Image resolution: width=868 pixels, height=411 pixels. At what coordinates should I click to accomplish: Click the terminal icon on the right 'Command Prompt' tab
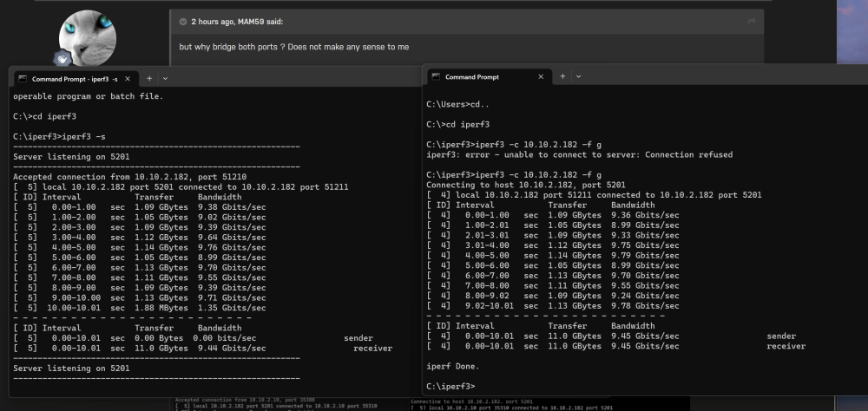tap(437, 77)
